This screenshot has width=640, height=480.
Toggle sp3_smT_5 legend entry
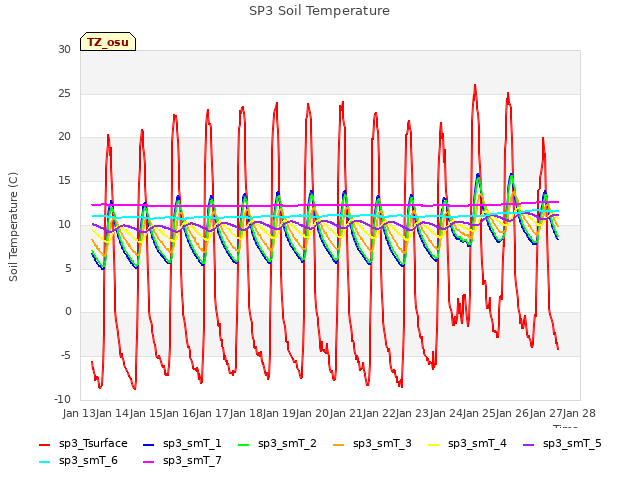tap(562, 444)
